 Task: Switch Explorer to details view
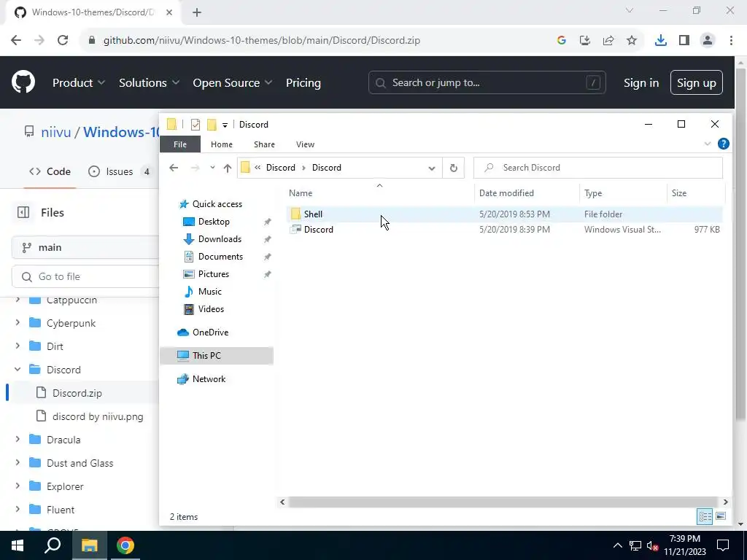coord(705,517)
